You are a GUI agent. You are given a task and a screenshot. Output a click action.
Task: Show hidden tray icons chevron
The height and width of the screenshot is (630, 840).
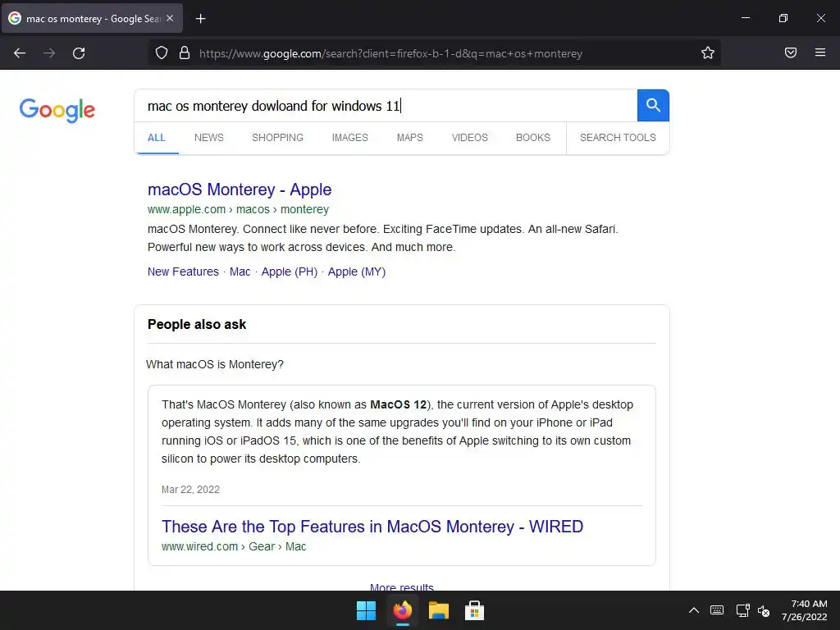click(694, 610)
